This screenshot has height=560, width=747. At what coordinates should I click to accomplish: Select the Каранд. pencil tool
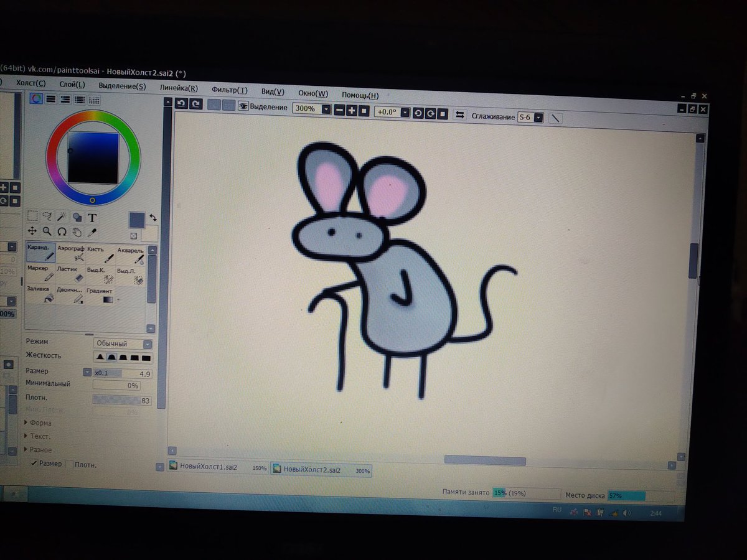pyautogui.click(x=40, y=253)
